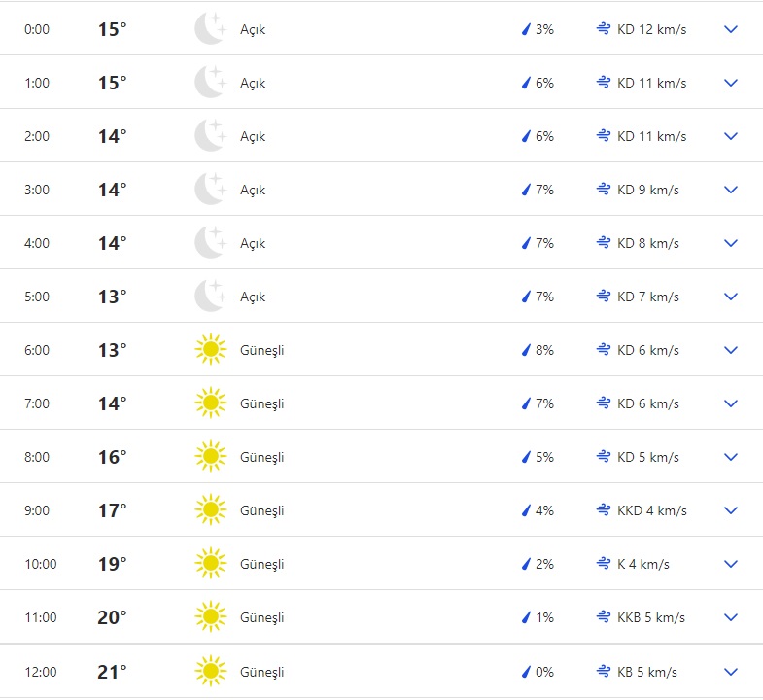Click the wind icon beside KD 12 km/s
763x700 pixels.
[603, 29]
